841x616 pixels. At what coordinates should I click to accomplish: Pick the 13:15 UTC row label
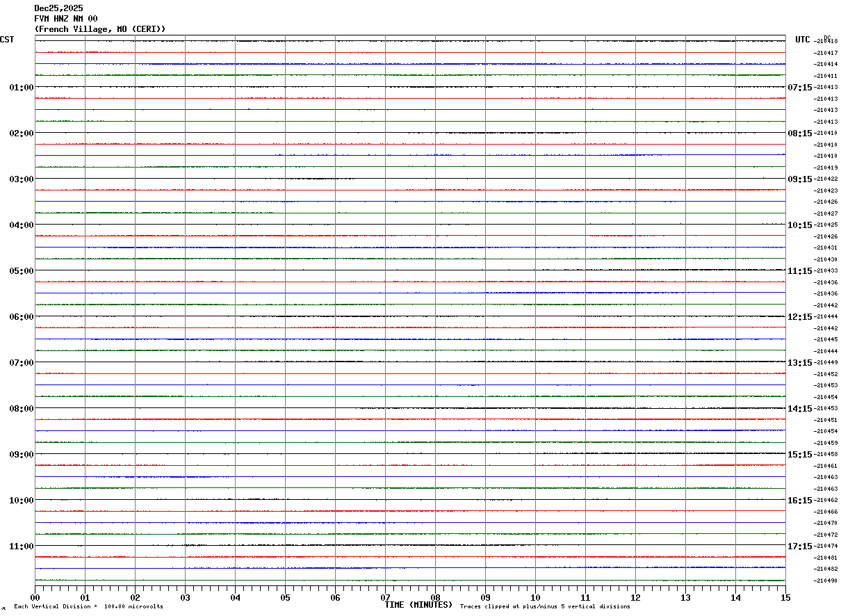tap(800, 363)
